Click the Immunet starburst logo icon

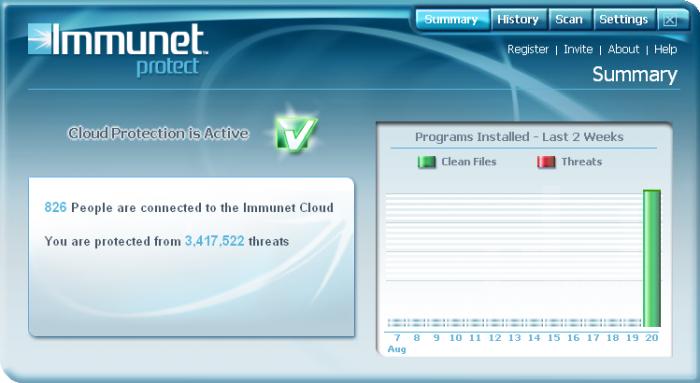tap(40, 39)
